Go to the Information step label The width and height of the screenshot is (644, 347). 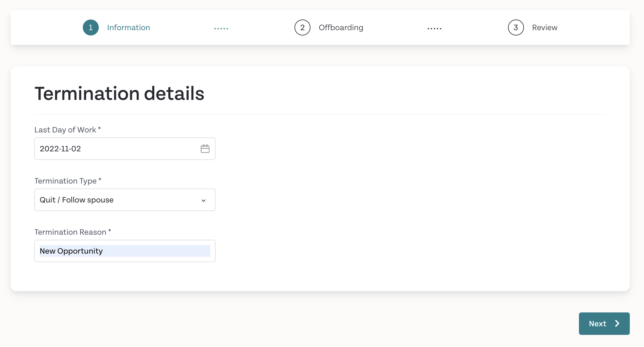click(x=128, y=27)
